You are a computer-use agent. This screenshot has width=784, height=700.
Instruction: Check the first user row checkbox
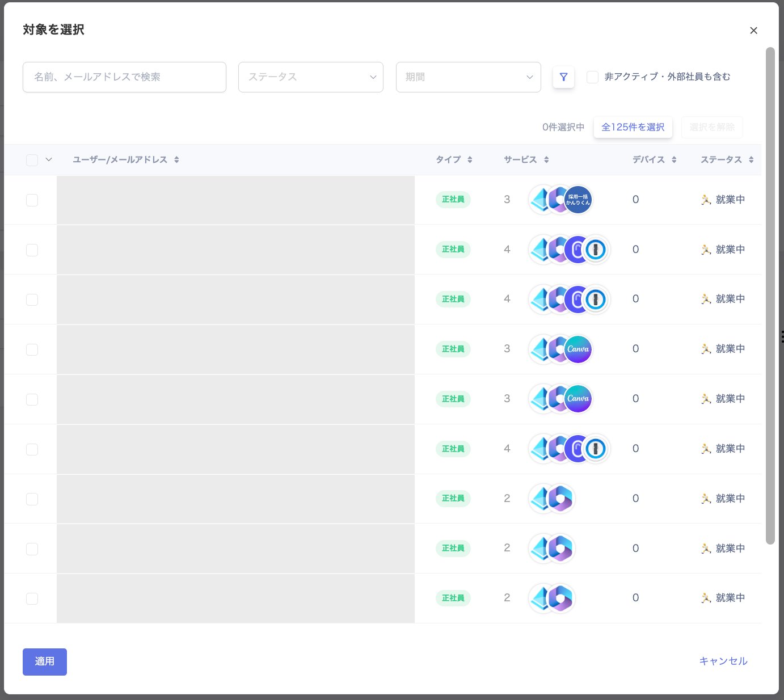[32, 200]
